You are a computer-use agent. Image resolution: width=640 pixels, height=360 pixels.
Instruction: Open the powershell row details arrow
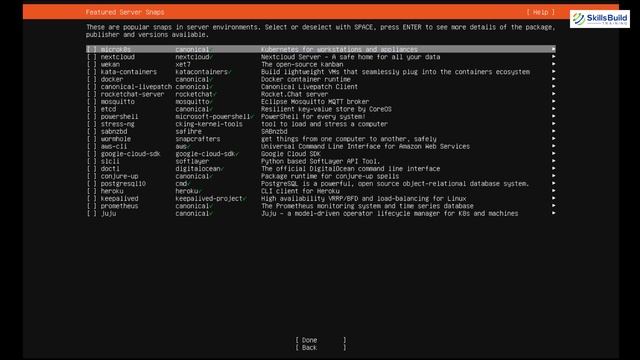coord(553,117)
